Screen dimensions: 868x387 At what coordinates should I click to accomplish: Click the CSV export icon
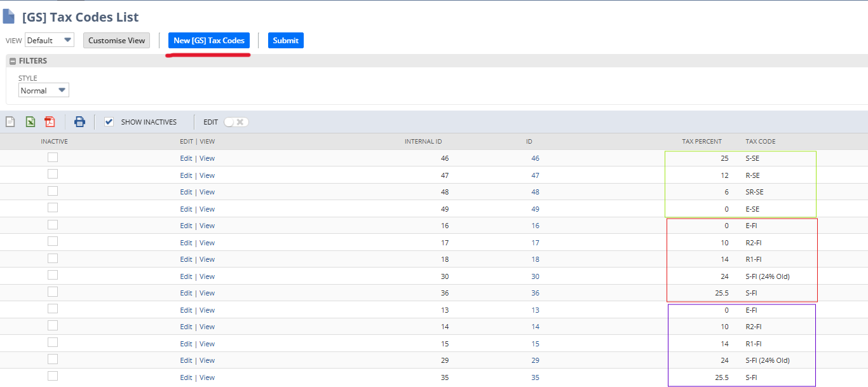tap(10, 122)
